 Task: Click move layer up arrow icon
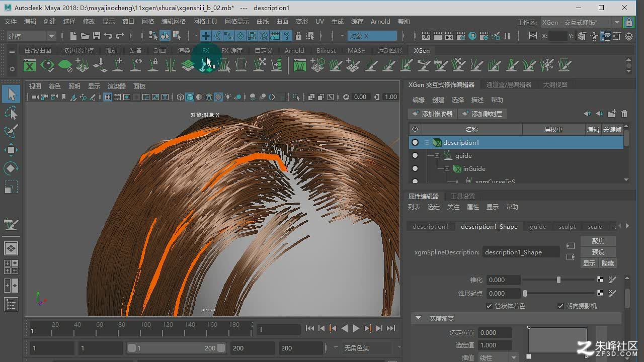587,114
